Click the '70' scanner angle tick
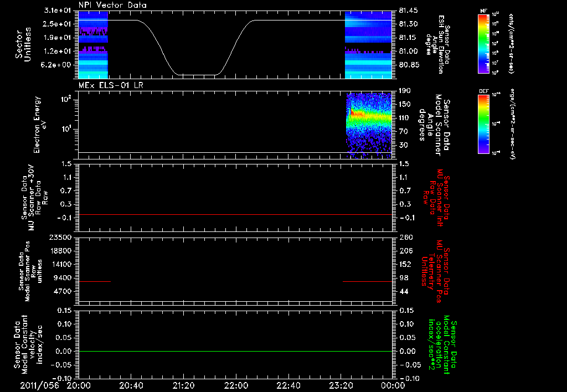 tap(403, 131)
